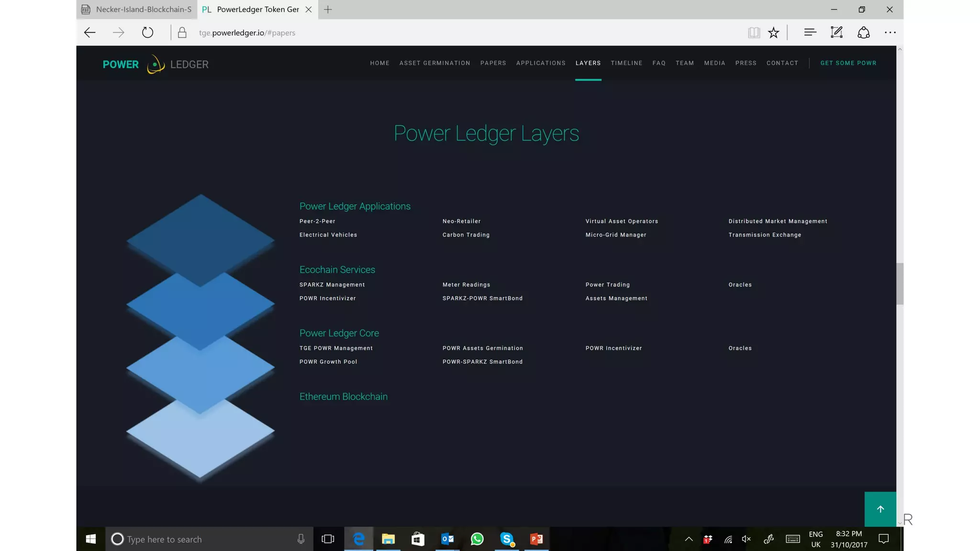Open Skype from the taskbar
Screen dimensions: 980x551
point(507,539)
